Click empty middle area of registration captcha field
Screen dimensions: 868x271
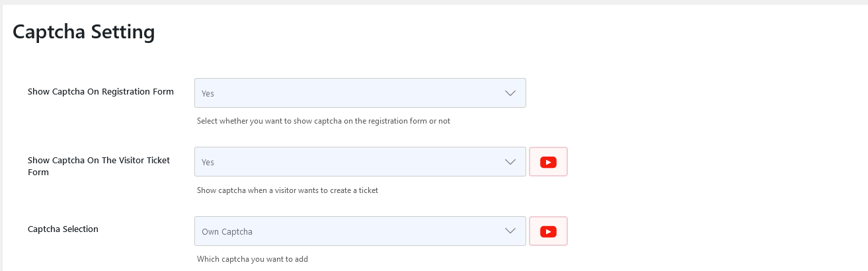pos(357,93)
